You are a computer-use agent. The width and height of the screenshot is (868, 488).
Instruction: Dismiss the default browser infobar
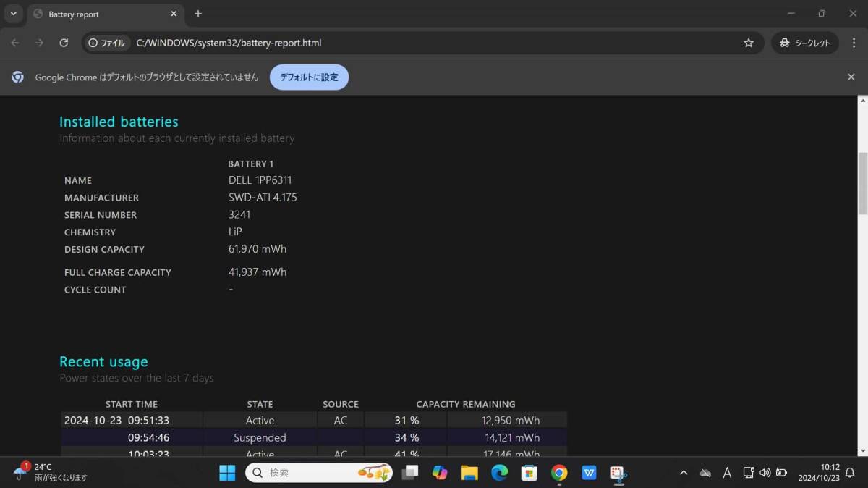pyautogui.click(x=851, y=77)
